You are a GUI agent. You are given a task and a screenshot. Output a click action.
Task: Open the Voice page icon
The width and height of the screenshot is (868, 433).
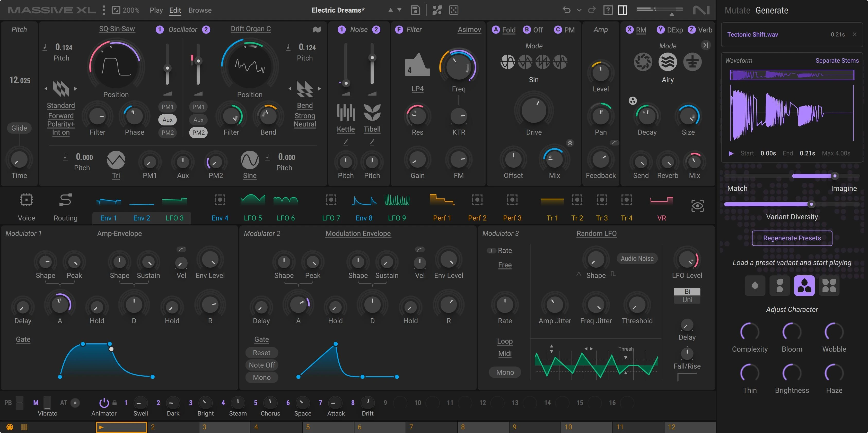[26, 200]
